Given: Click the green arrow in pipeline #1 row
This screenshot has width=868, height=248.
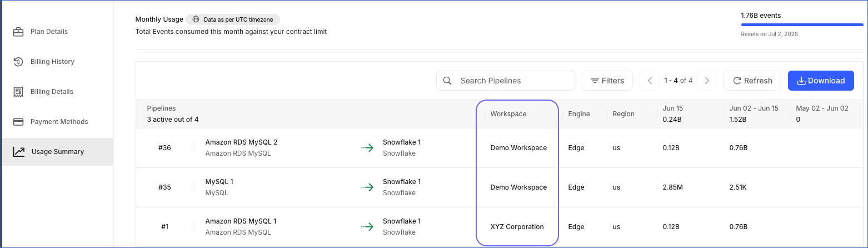Looking at the screenshot, I should click(367, 227).
